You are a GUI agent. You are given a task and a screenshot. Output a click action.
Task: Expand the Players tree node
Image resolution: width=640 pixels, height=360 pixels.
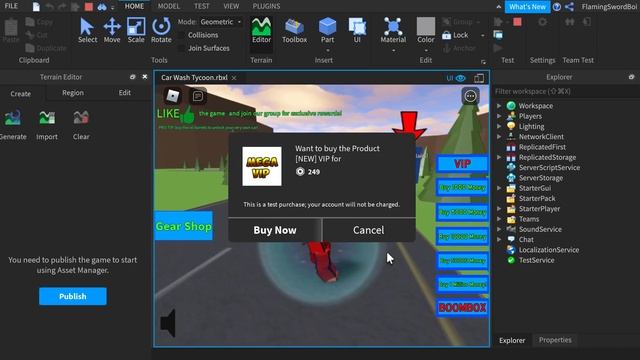click(499, 116)
